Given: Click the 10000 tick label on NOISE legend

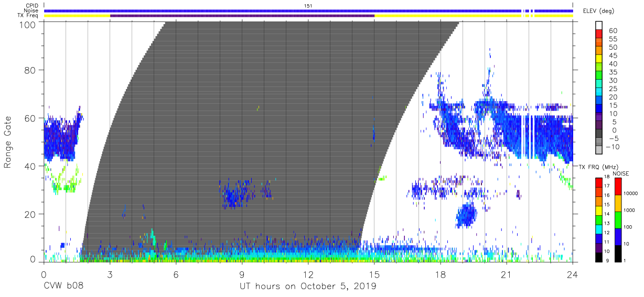Looking at the screenshot, I should click(x=631, y=194).
